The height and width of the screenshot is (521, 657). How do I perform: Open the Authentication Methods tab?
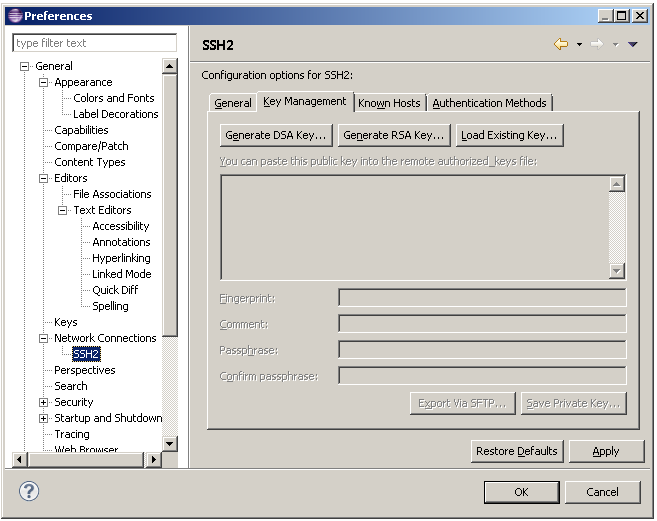489,103
